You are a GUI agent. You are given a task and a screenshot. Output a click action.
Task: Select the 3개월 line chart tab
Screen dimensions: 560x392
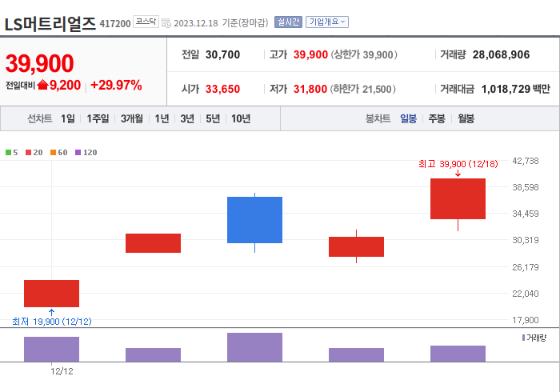tap(132, 118)
